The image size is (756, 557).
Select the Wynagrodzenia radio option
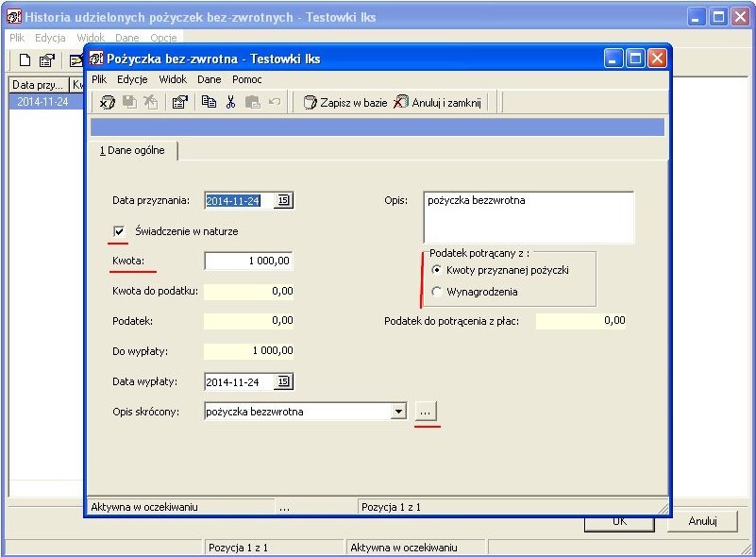click(x=436, y=292)
